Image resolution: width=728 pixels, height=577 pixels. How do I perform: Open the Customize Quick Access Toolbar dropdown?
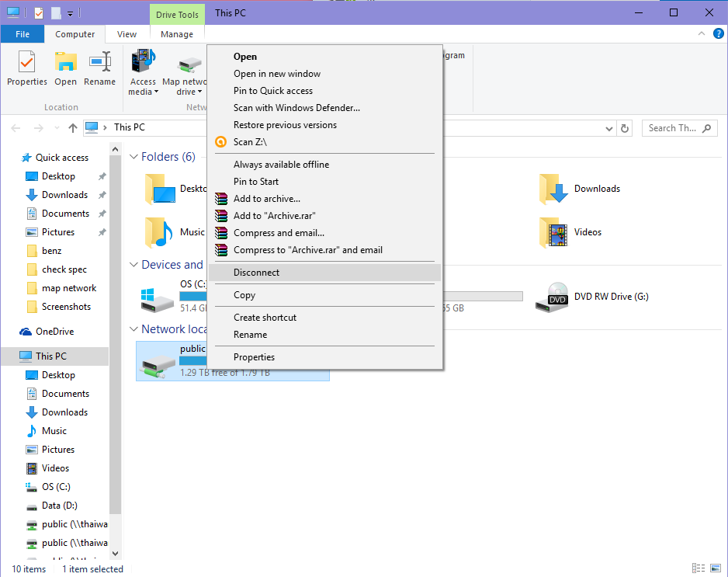click(70, 14)
